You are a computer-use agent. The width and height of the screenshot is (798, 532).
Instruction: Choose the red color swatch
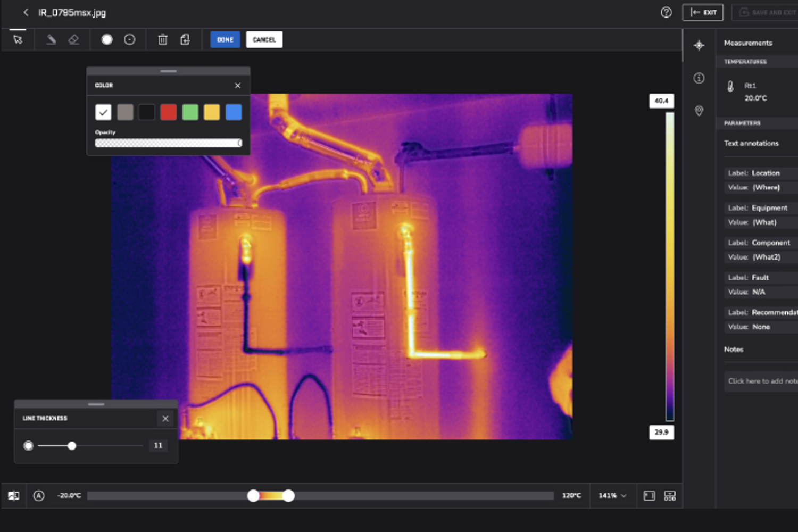(x=168, y=112)
